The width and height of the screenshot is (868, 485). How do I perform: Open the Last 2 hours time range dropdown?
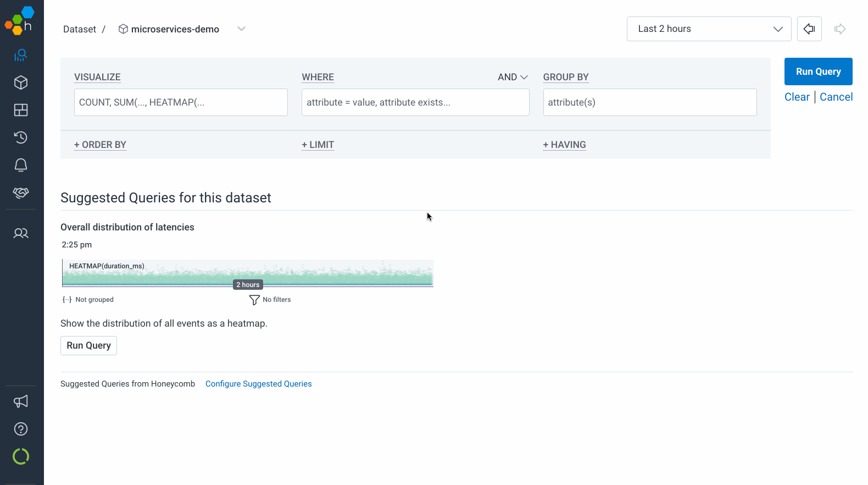(709, 29)
